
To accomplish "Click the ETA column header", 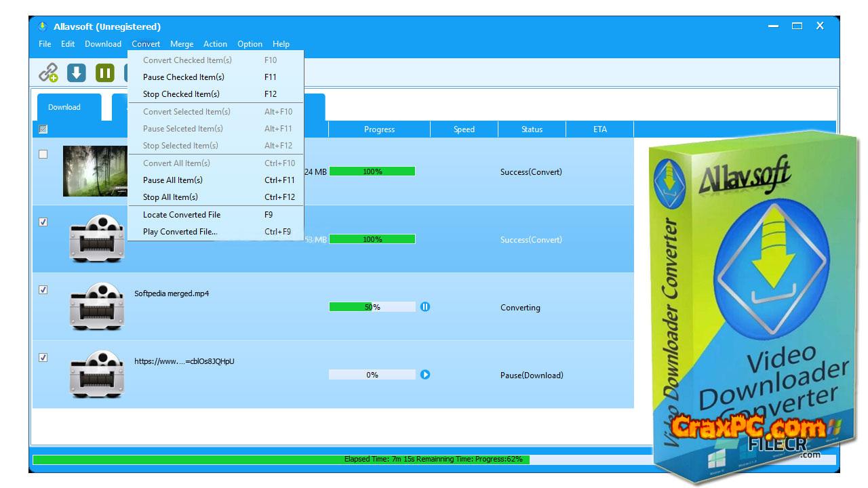I will coord(599,129).
